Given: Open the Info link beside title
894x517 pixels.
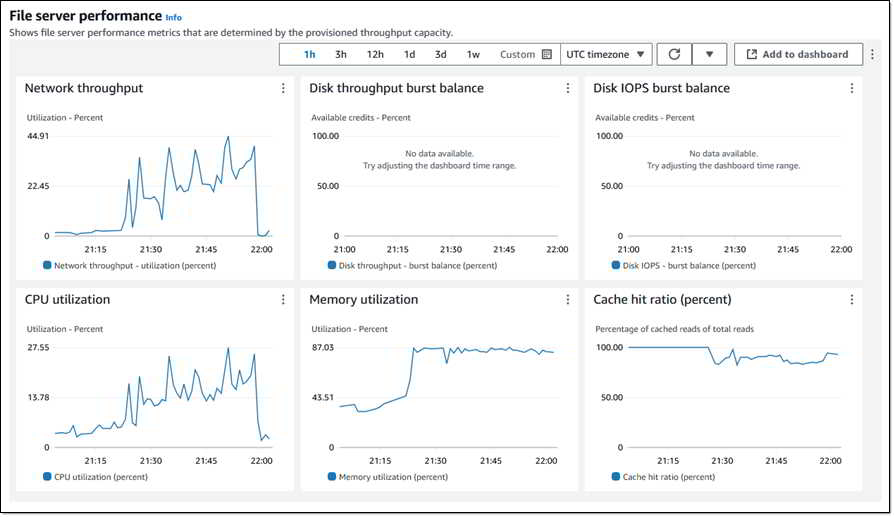Looking at the screenshot, I should [173, 18].
